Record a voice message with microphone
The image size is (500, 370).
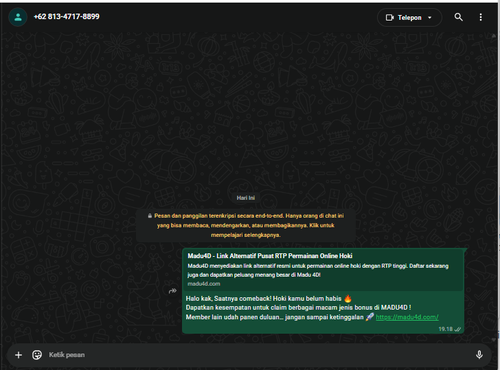(x=479, y=355)
